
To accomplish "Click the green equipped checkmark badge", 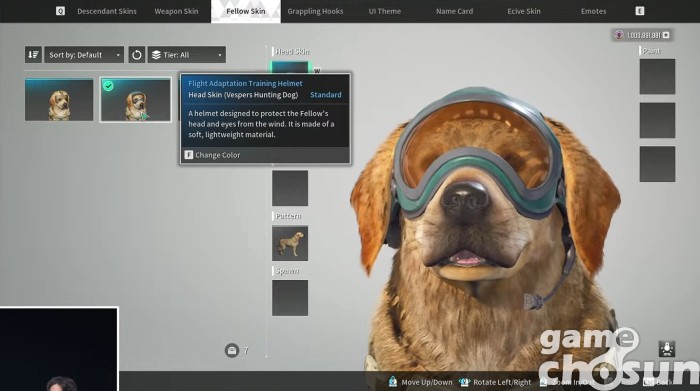I will pyautogui.click(x=108, y=86).
